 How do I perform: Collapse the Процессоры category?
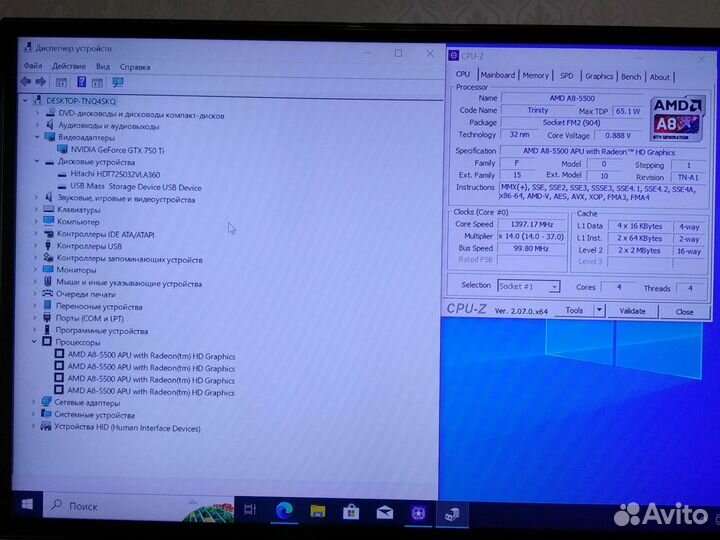(34, 341)
